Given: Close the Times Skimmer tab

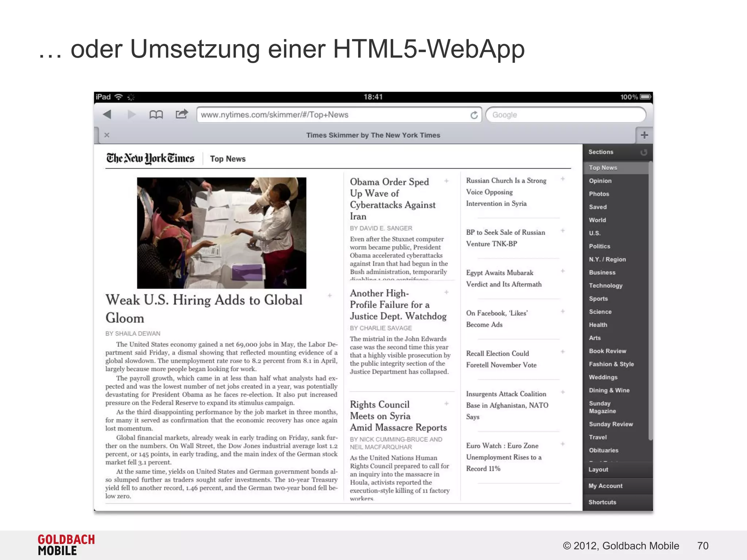Looking at the screenshot, I should [107, 135].
